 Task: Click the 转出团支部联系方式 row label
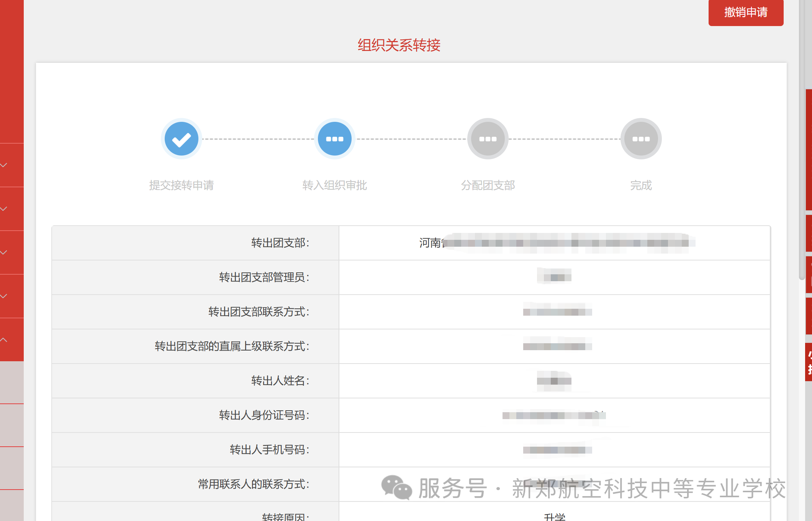coord(259,312)
